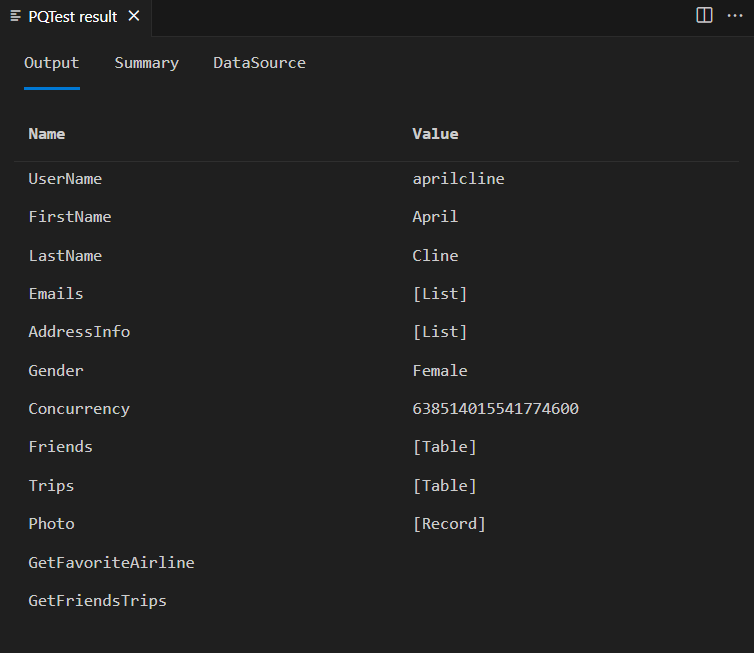
Task: Select the PQTest result editor tab
Action: click(x=72, y=16)
